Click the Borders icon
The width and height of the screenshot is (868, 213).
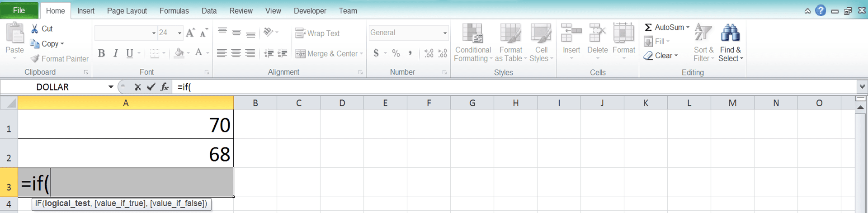155,53
